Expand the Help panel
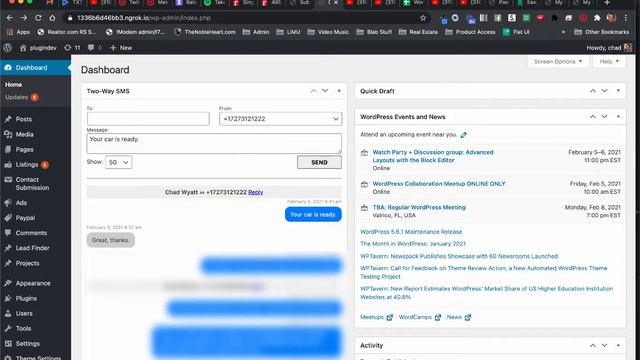 tap(609, 62)
